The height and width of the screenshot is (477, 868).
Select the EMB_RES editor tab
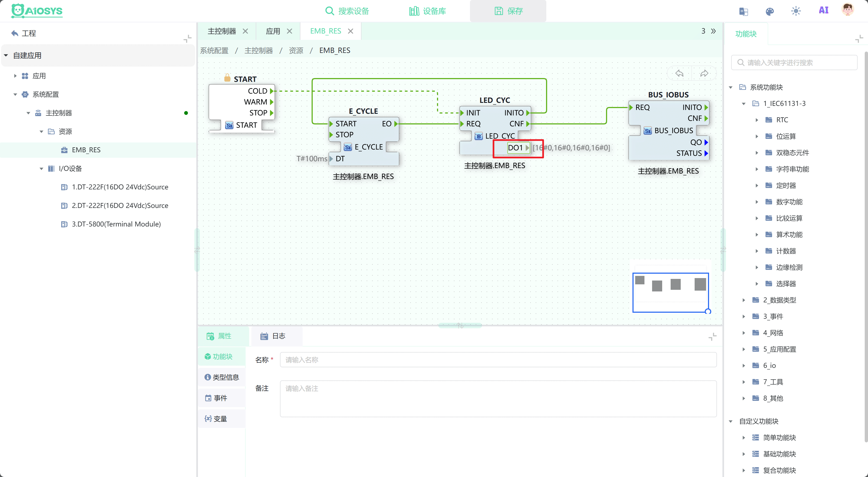tap(325, 31)
